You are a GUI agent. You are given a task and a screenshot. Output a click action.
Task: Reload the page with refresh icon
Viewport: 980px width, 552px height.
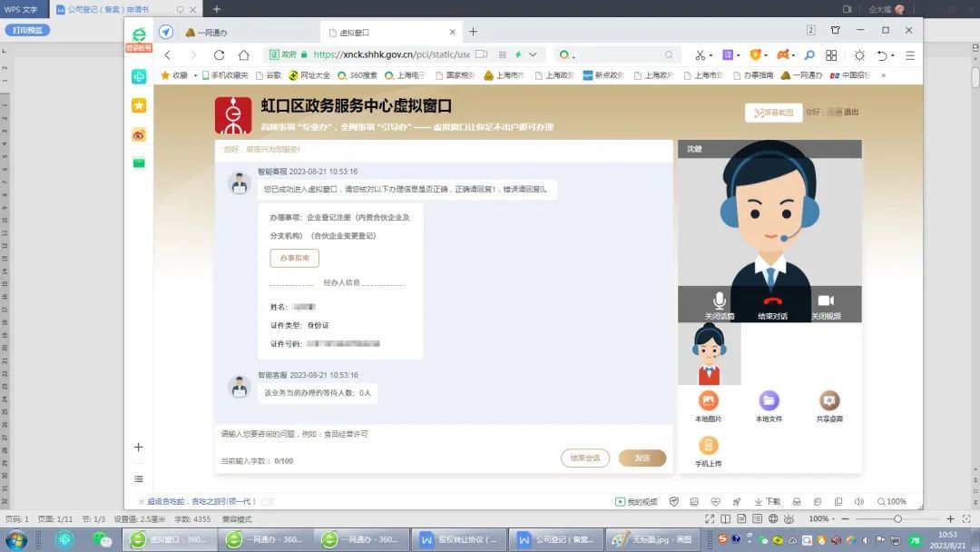[219, 54]
